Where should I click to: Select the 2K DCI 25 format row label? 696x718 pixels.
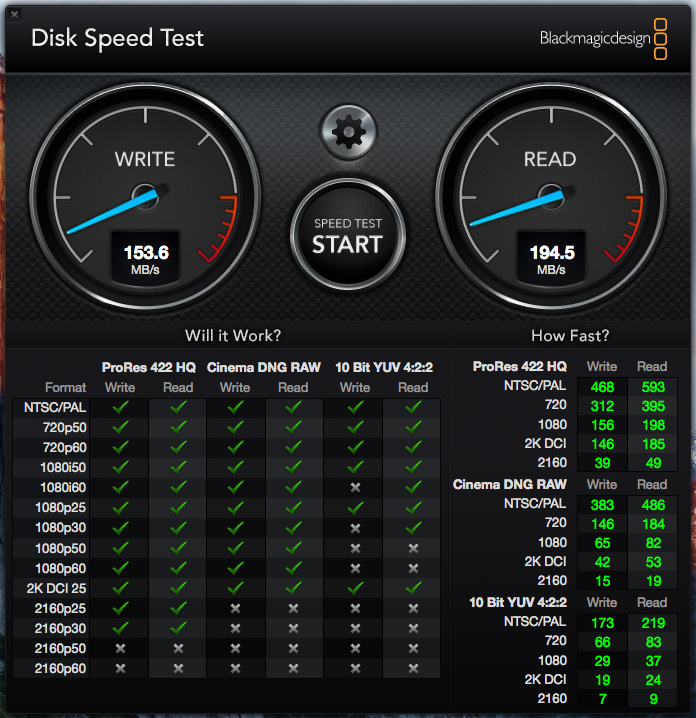56,588
